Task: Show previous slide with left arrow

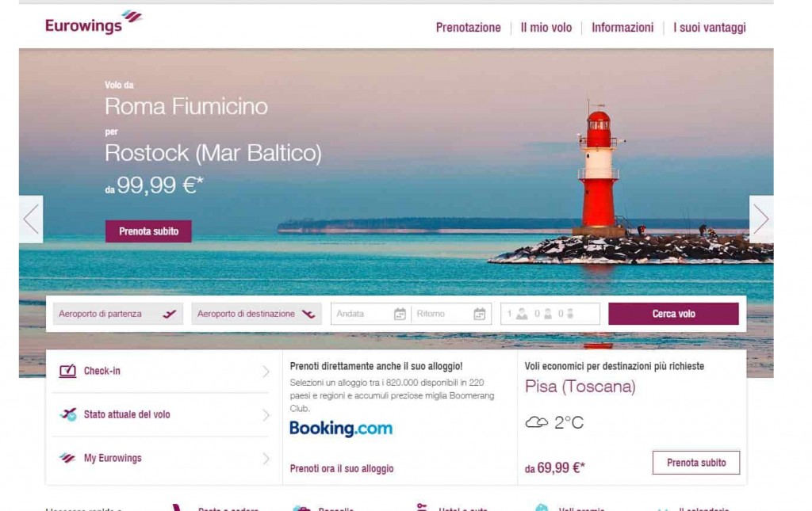Action: pyautogui.click(x=31, y=219)
